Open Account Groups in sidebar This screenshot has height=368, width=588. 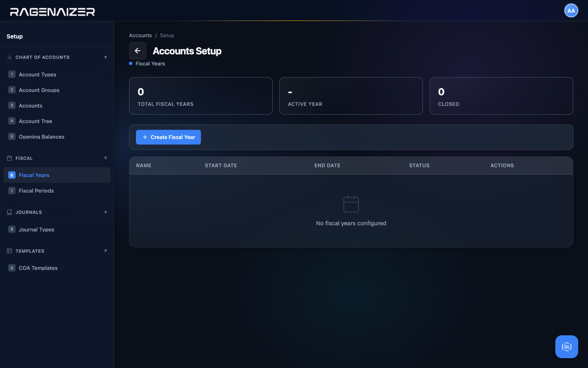tap(57, 90)
